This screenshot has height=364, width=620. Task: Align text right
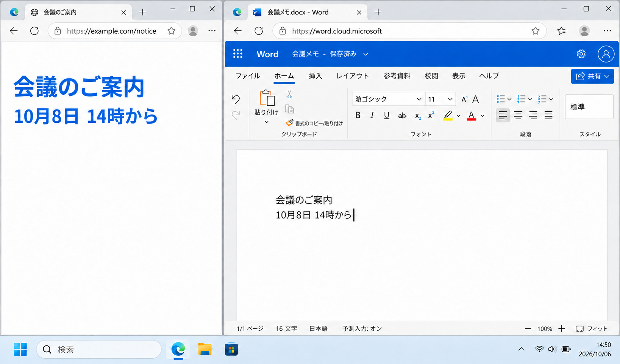pos(533,115)
